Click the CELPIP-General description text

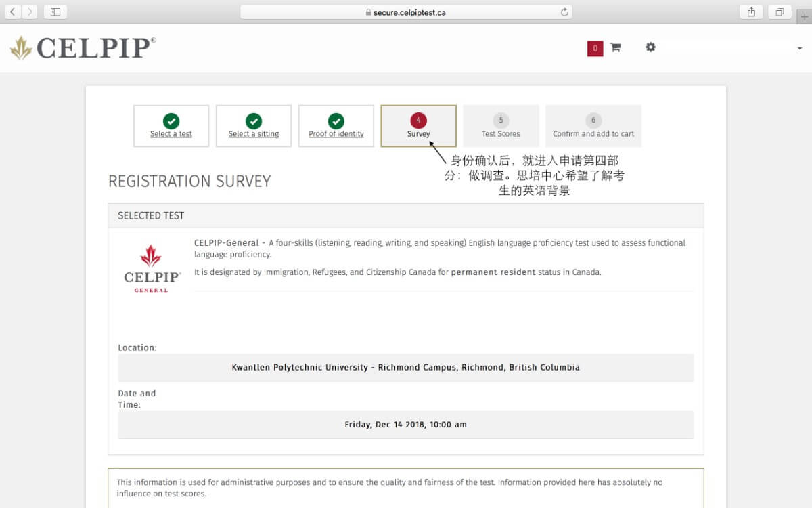(x=440, y=249)
